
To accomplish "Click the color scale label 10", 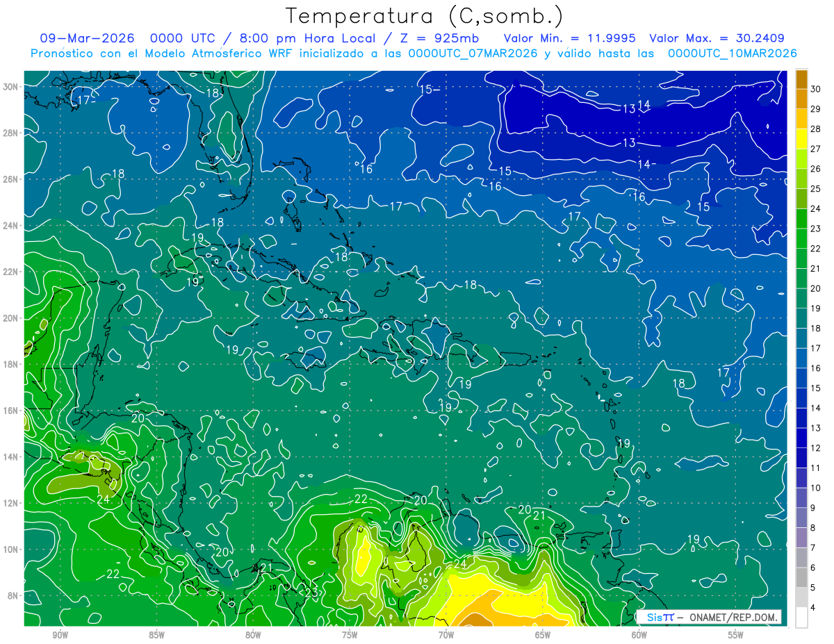I will (816, 488).
